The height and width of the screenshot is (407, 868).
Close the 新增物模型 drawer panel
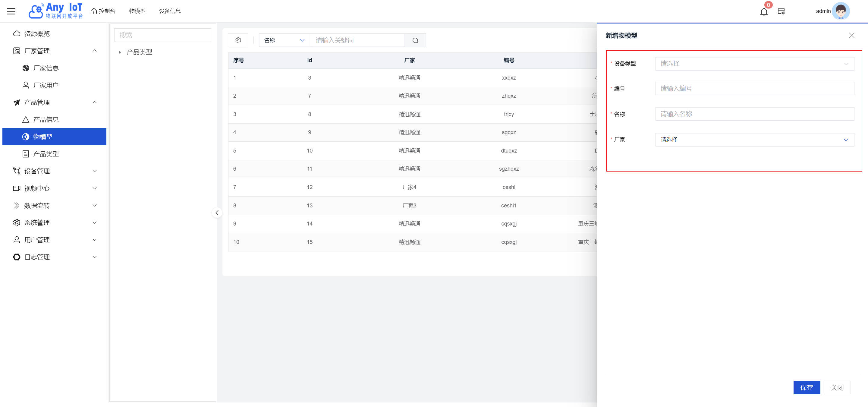(851, 35)
